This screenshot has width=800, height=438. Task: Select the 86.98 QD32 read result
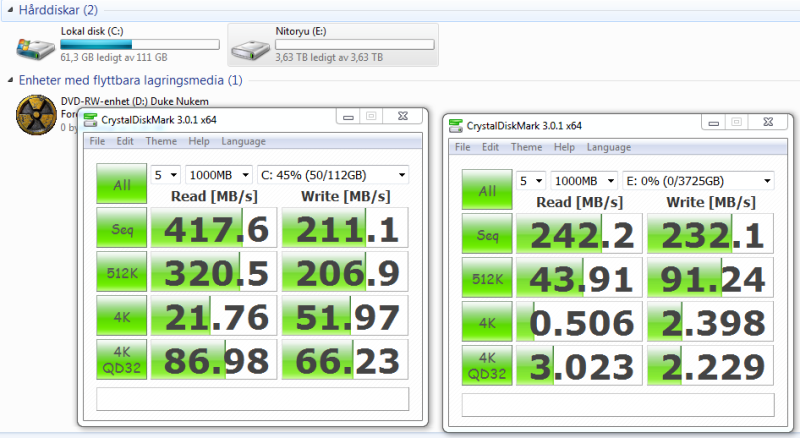(x=214, y=360)
